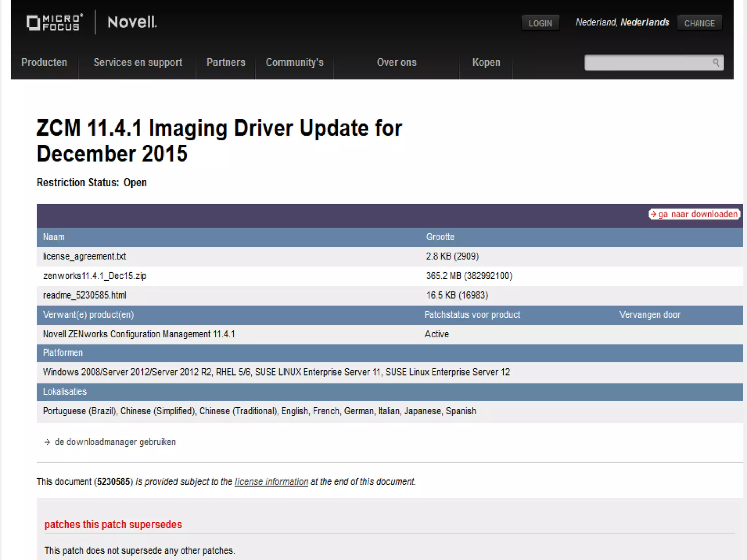
Task: Click the document number 5230585
Action: [x=113, y=482]
